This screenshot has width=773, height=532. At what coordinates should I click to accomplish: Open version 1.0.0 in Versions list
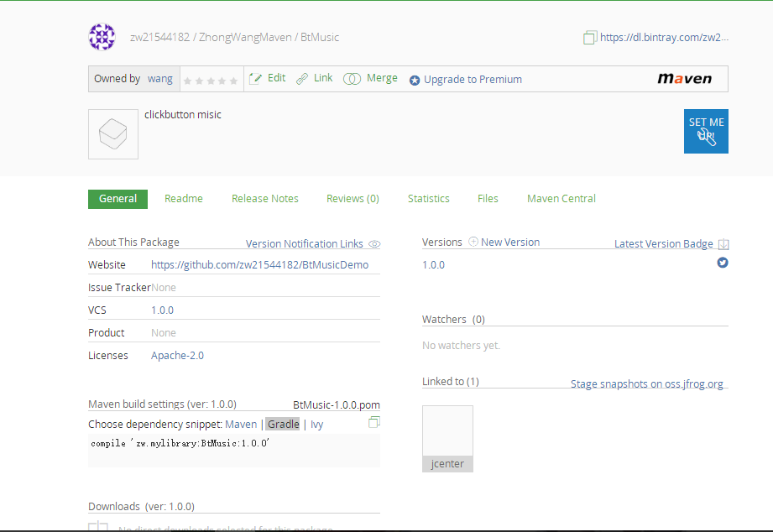[433, 265]
